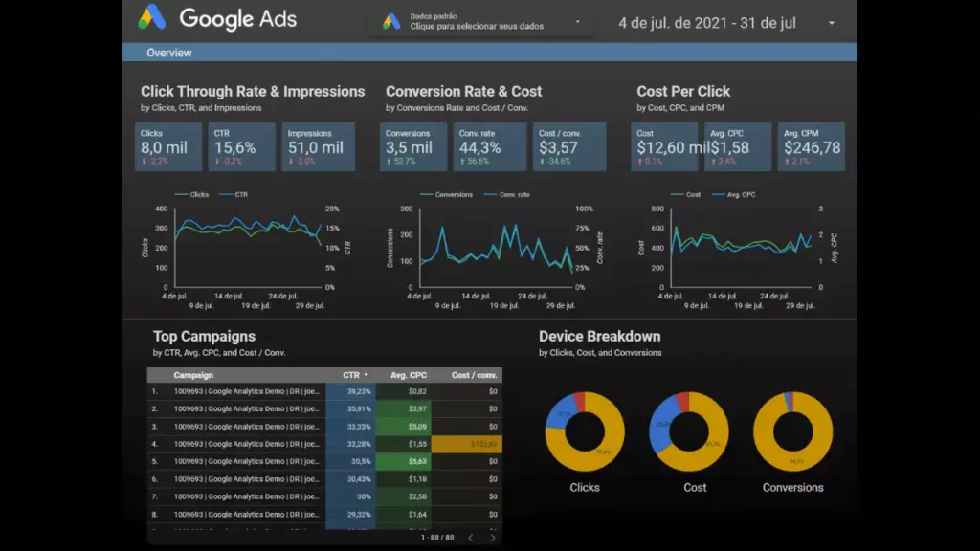This screenshot has width=980, height=551.
Task: Click the $3,97 Avg. CPC cell
Action: (x=404, y=408)
